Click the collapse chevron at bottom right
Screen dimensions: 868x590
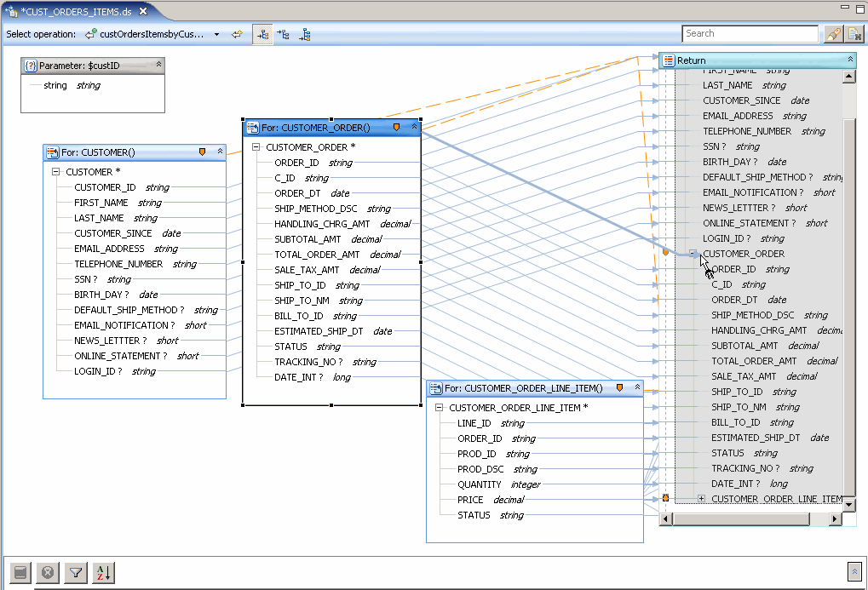[x=854, y=572]
